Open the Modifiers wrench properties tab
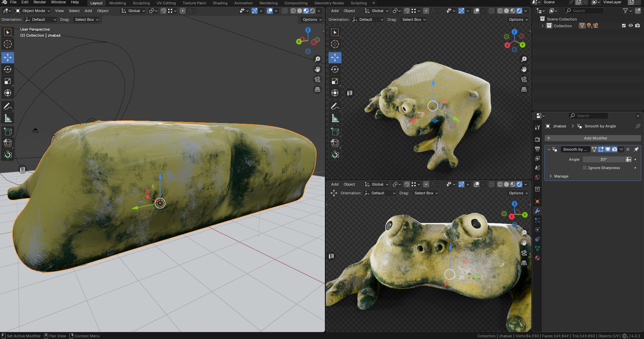Screen dimensions: 644x339 point(537,211)
